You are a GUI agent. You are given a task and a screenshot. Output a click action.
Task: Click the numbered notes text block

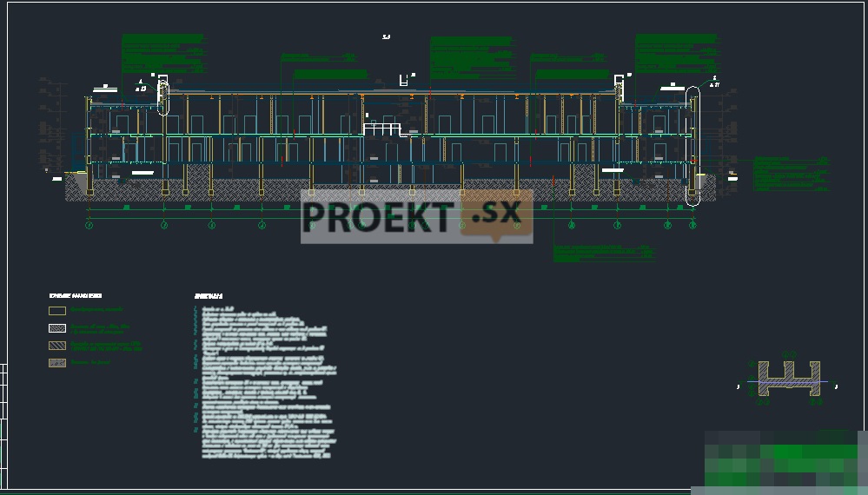(265, 382)
